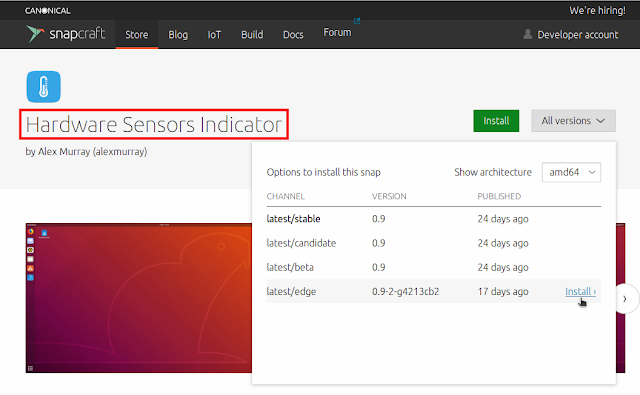
Task: Select the latest/edge channel name
Action: coord(291,291)
